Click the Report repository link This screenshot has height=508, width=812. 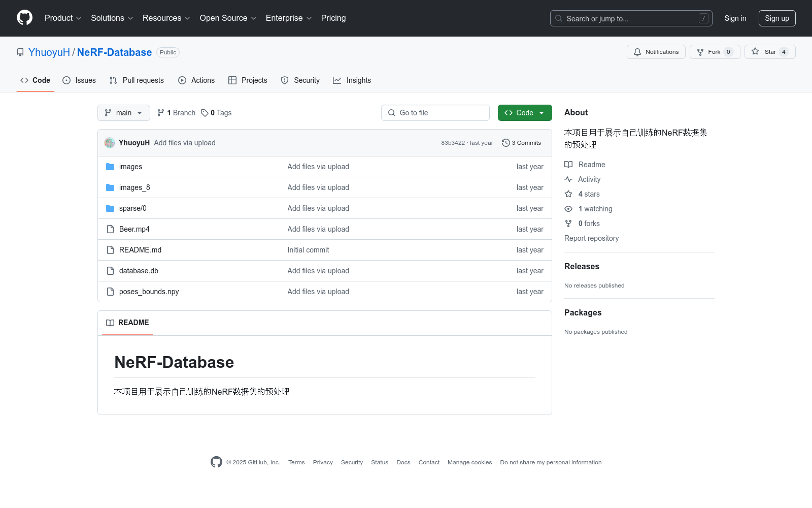point(591,238)
